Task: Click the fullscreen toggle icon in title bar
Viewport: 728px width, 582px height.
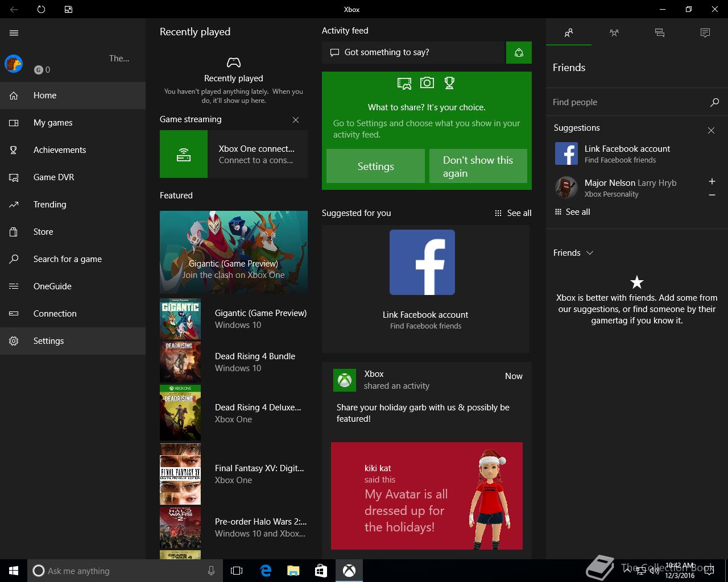Action: (x=68, y=10)
